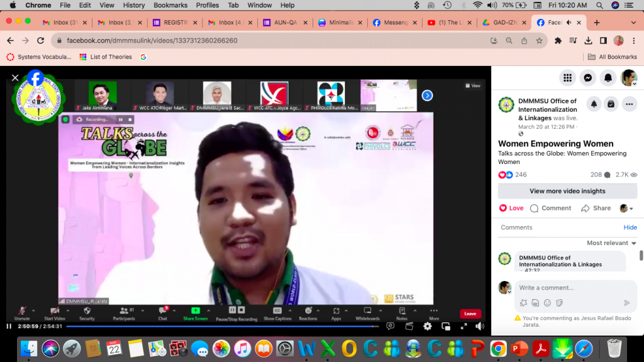Open the Facebook logo home link
The width and height of the screenshot is (644, 362).
coord(36,78)
